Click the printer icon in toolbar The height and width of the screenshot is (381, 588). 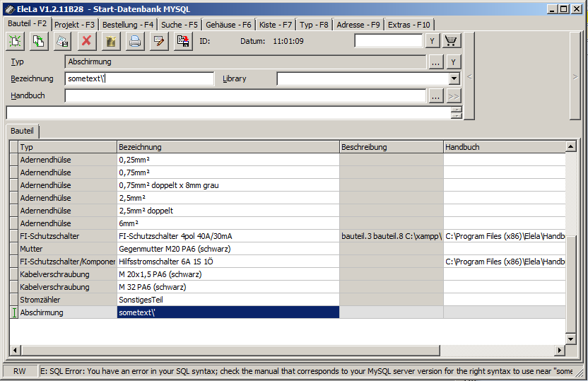[134, 41]
